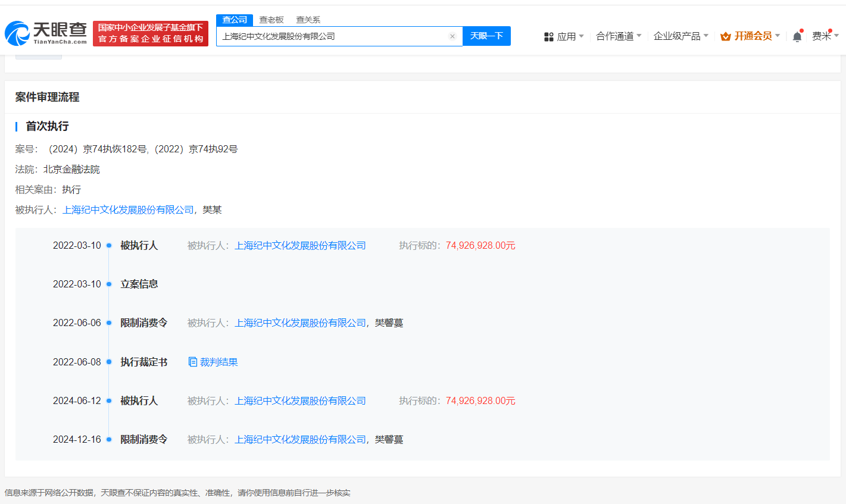Click the 74,926,928.00元 amount in 2022-03-10 row
846x504 pixels.
coord(480,246)
